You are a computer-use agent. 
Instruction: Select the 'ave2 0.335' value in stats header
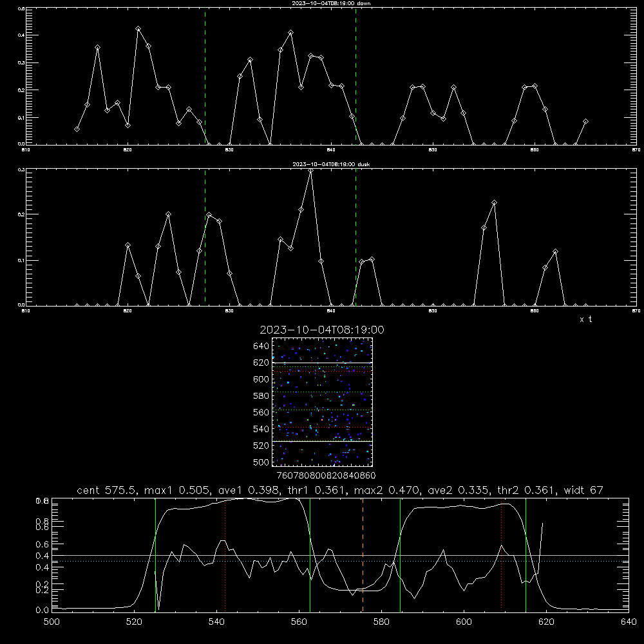coord(457,490)
